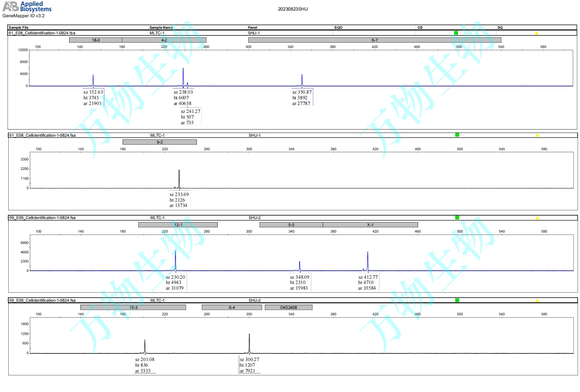Viewport: 580px width, 392px height.
Task: Click yellow SQ triangle in the 9-2 panel row
Action: pos(537,135)
